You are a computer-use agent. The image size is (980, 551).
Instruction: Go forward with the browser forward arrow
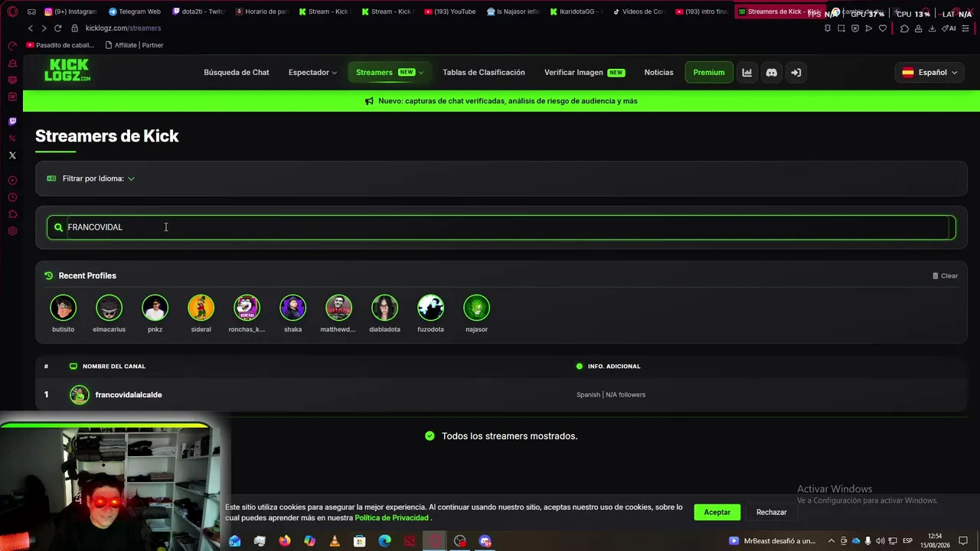tap(44, 28)
